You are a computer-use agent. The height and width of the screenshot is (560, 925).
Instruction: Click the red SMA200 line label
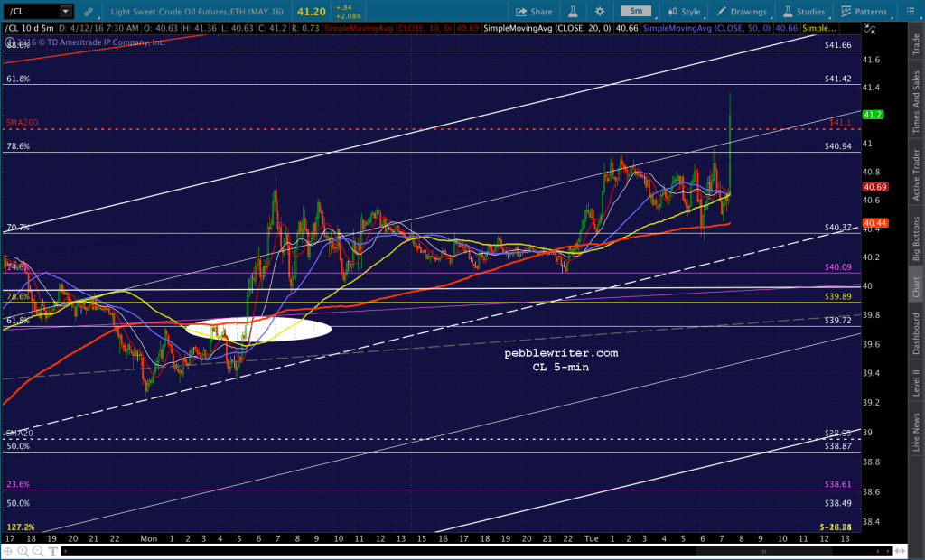point(22,122)
